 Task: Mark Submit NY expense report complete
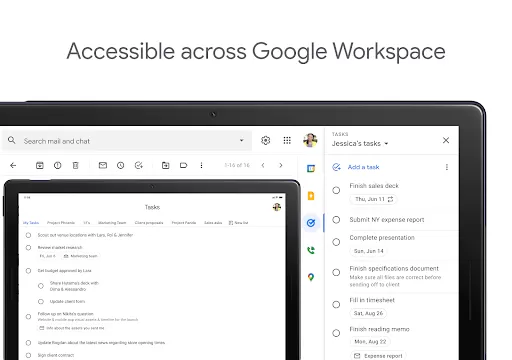pyautogui.click(x=336, y=220)
